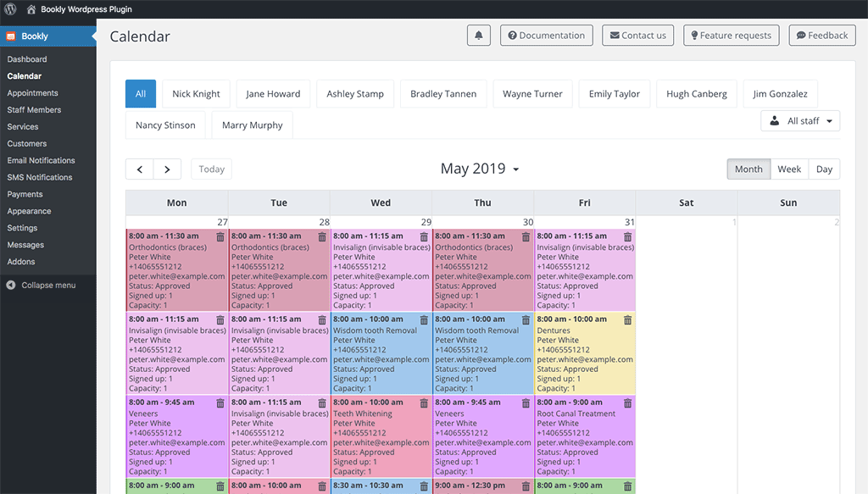Click the WordPress logo icon

coord(10,8)
